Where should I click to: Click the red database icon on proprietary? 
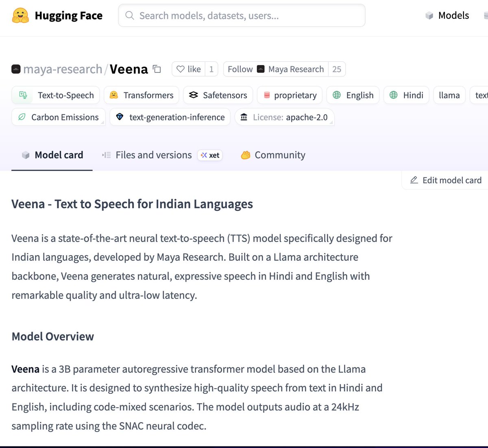click(x=267, y=95)
